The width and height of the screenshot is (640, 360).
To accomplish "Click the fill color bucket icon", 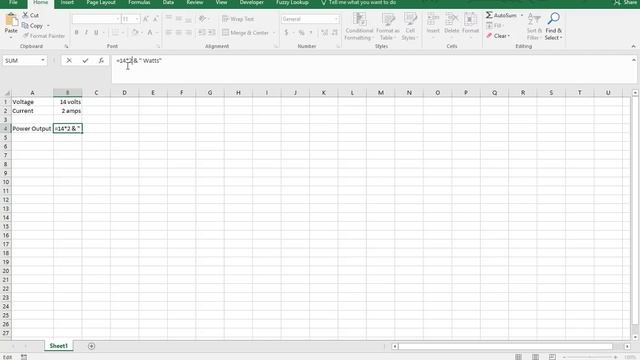I will (135, 32).
